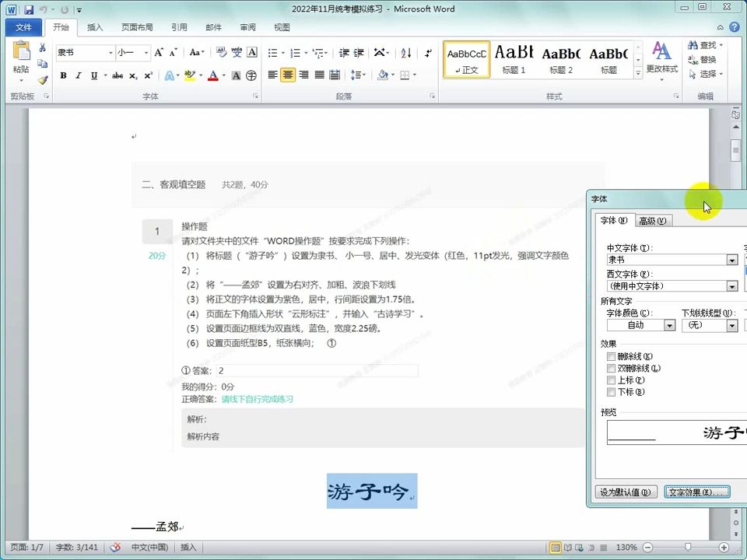
Task: Check the 上标 effect checkbox
Action: coord(611,380)
